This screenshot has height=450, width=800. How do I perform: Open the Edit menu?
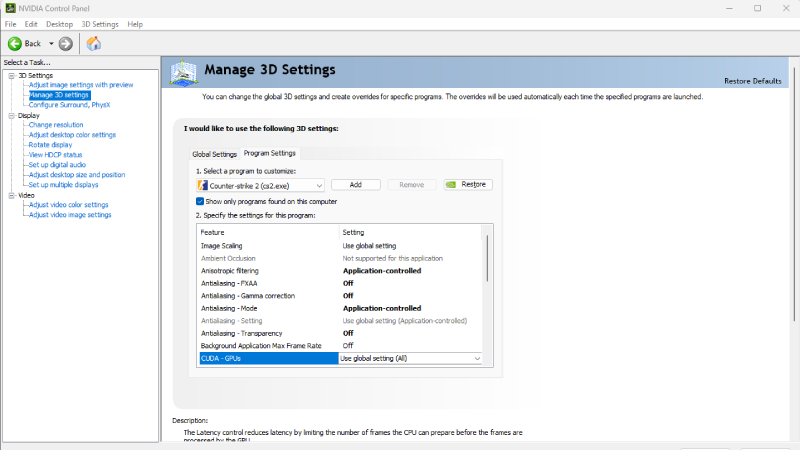[31, 24]
